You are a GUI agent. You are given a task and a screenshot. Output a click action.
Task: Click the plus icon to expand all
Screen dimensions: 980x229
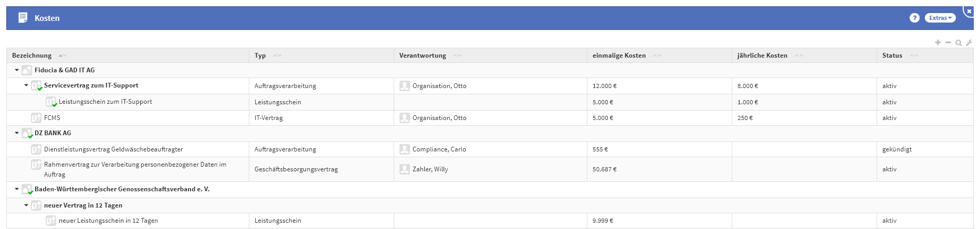point(937,42)
